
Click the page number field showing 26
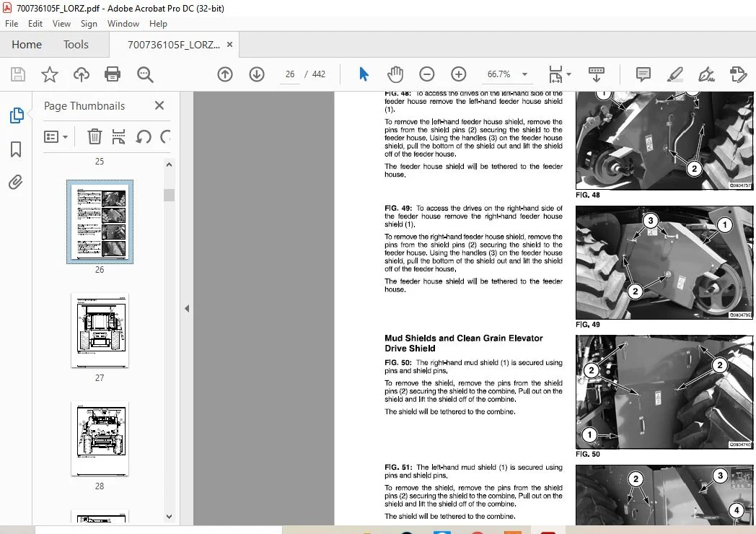(290, 74)
